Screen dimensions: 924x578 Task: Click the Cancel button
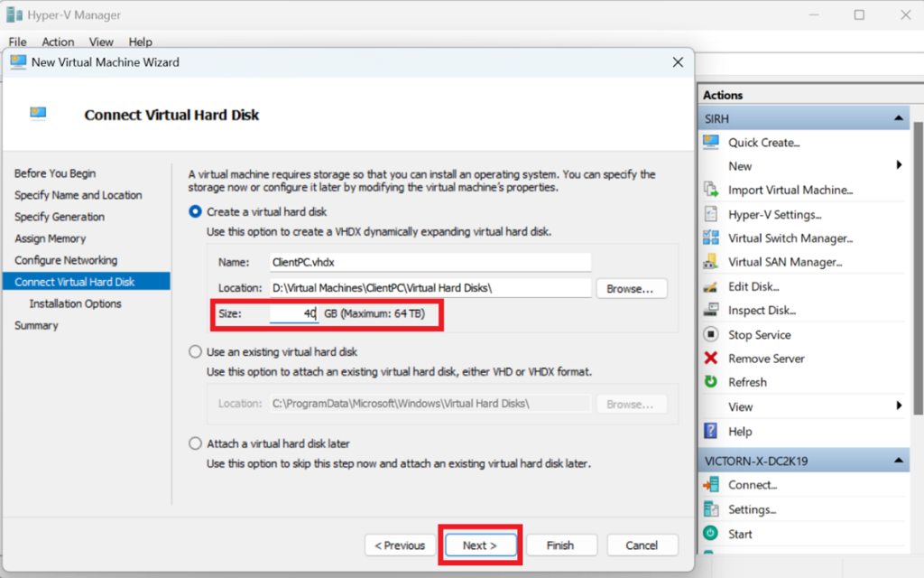tap(642, 545)
